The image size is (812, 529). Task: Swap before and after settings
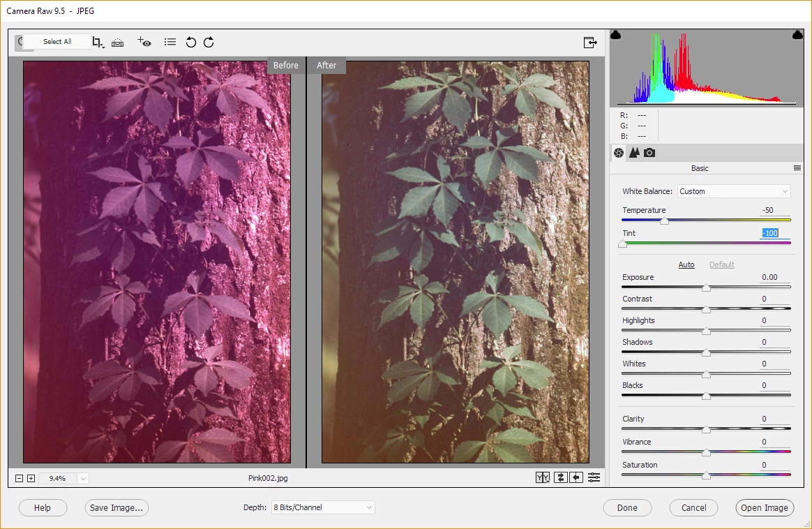click(x=560, y=477)
